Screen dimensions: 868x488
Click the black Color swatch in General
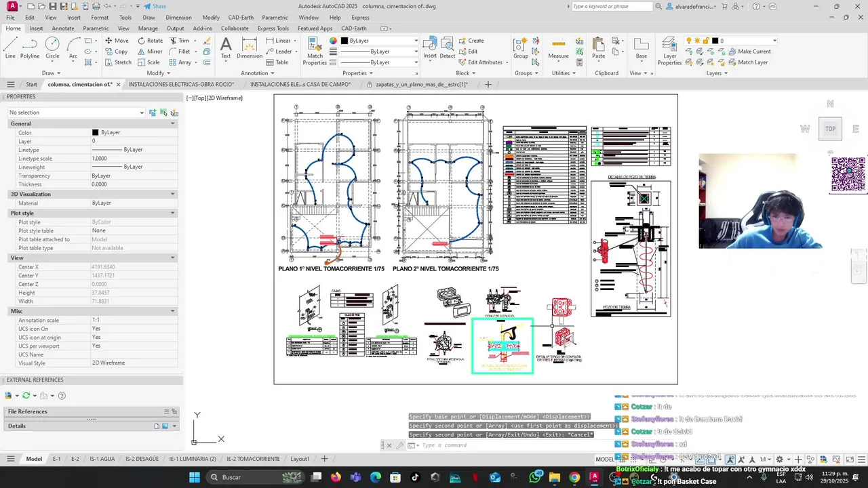click(96, 133)
